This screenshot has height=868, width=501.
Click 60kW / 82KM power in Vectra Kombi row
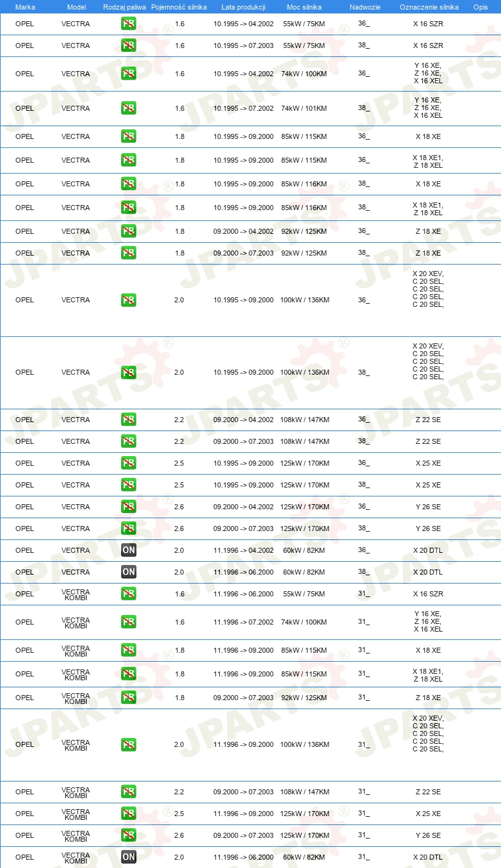[304, 857]
